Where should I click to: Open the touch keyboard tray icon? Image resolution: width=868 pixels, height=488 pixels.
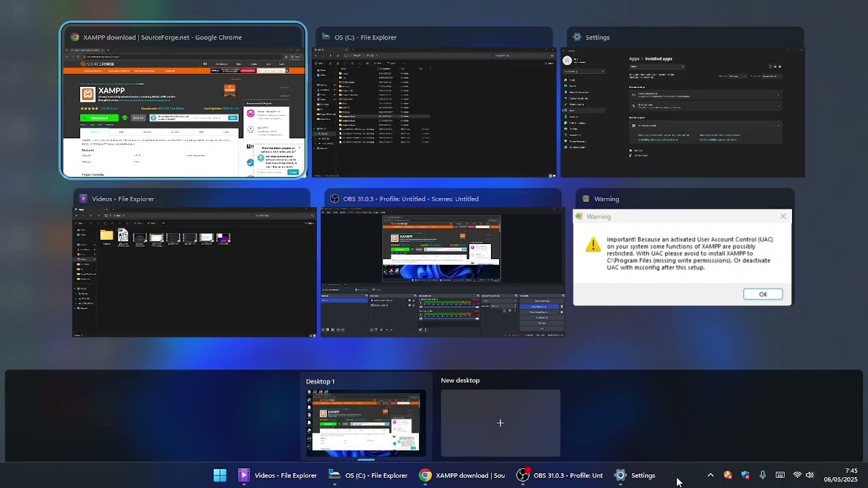(780, 475)
